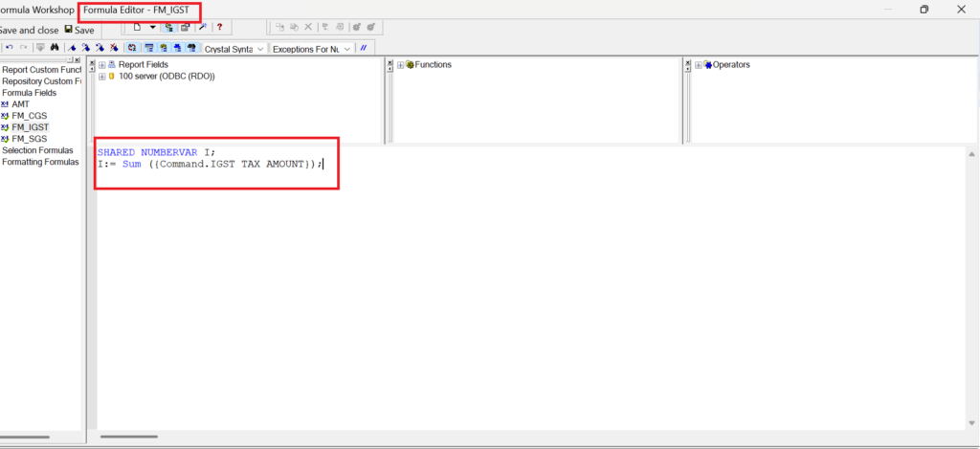Open the FM_SGS formula

pos(30,139)
